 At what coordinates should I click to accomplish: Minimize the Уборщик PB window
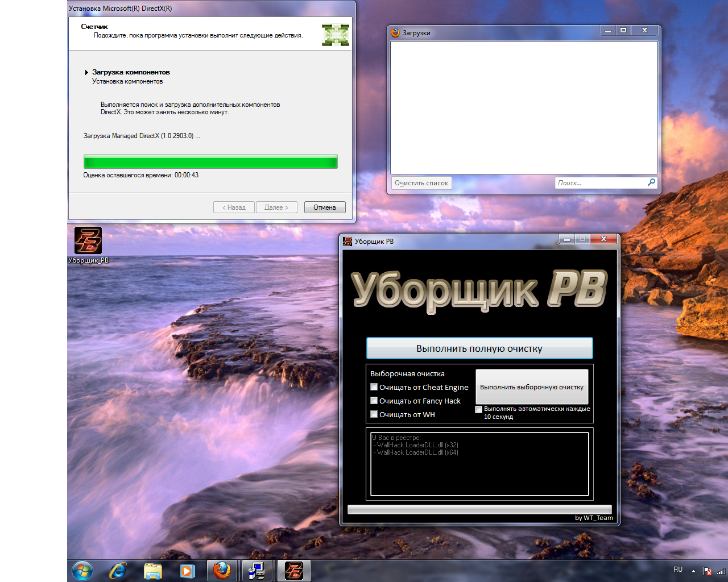(566, 239)
